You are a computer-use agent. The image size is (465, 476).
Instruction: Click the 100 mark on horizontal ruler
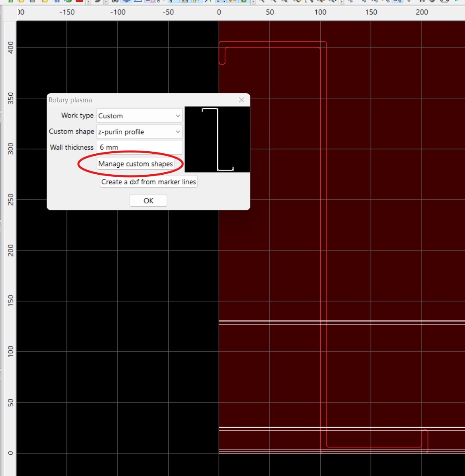click(x=320, y=12)
